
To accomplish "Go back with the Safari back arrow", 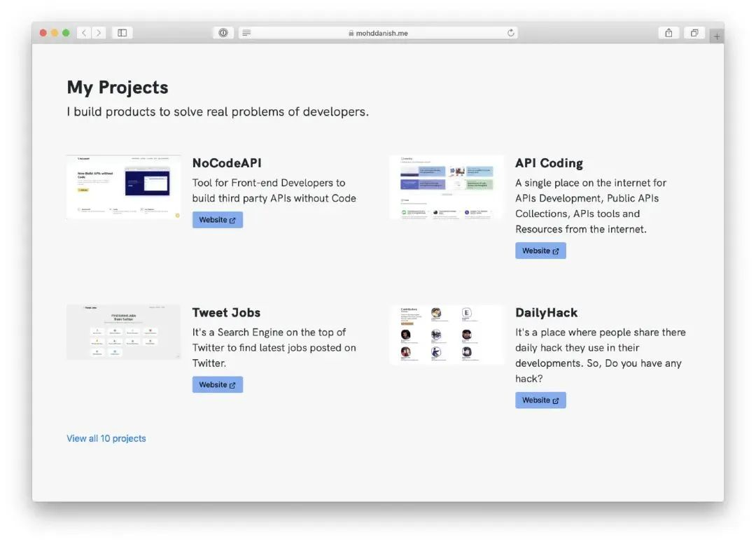I will (x=85, y=33).
